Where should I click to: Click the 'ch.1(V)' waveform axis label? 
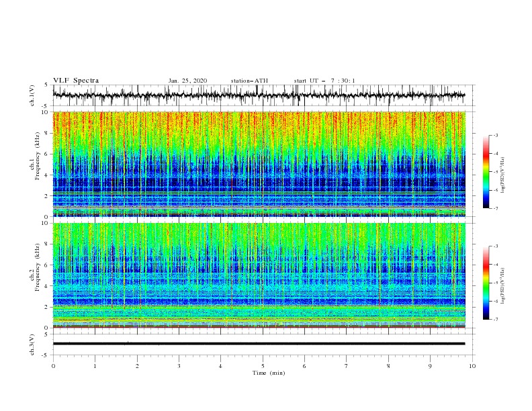coord(32,95)
